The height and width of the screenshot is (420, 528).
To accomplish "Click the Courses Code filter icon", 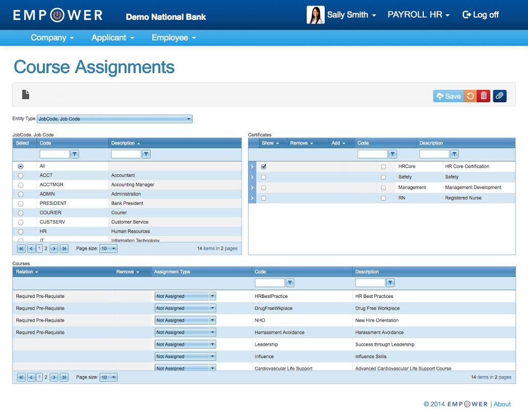I will pos(290,283).
